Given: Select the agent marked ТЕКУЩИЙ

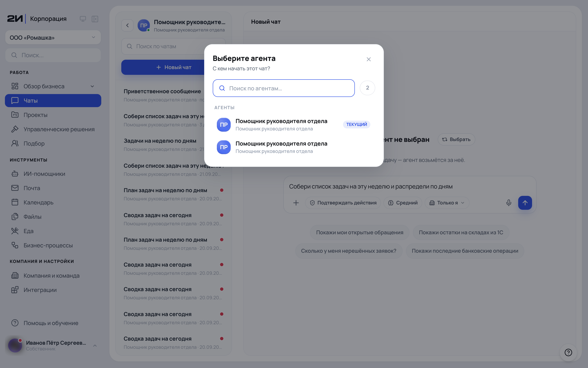Looking at the screenshot, I should pos(294,125).
